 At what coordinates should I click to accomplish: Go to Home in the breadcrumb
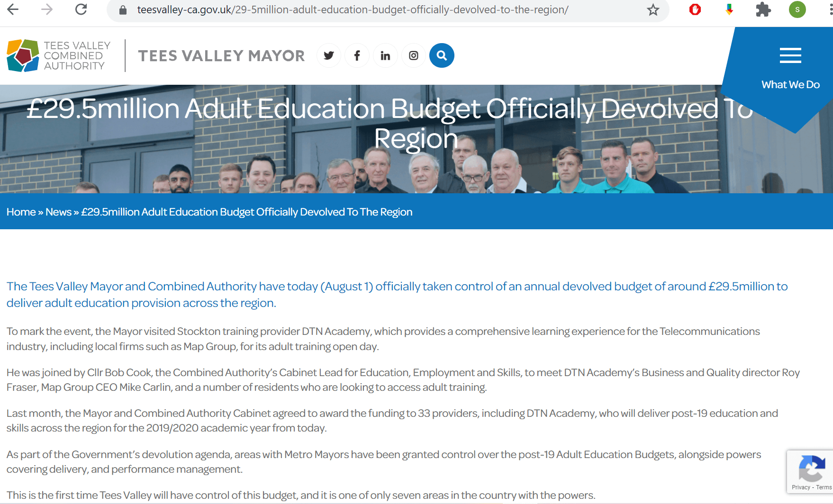point(21,212)
